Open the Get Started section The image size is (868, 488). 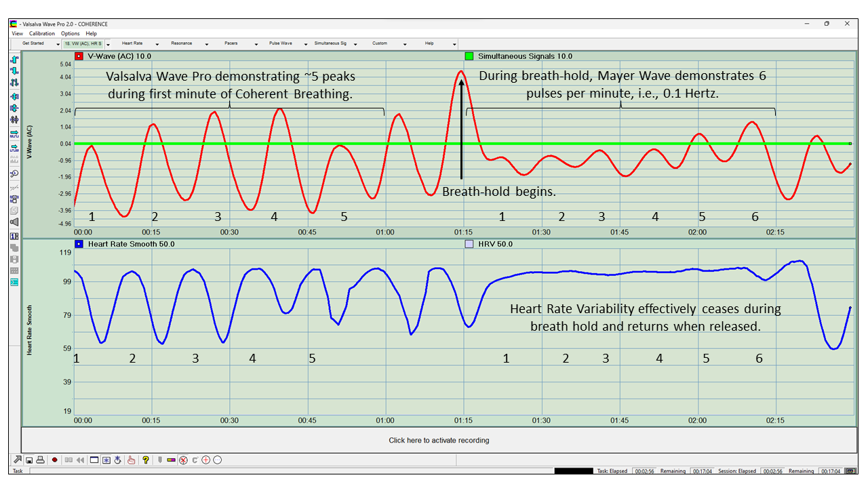[33, 43]
